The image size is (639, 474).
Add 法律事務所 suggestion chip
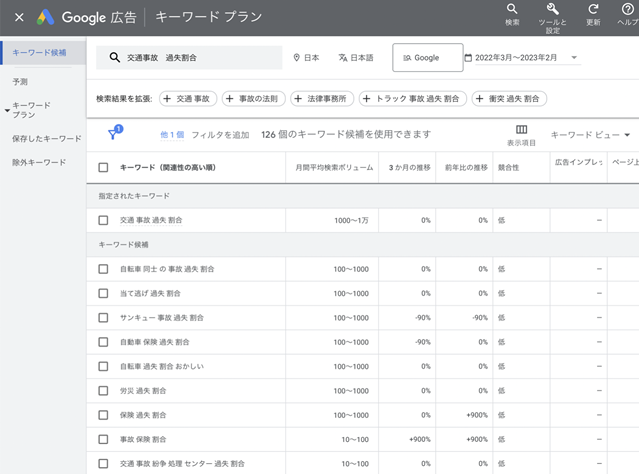322,99
